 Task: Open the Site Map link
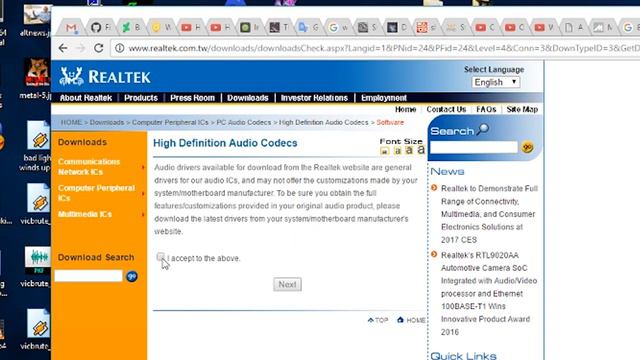pos(522,109)
